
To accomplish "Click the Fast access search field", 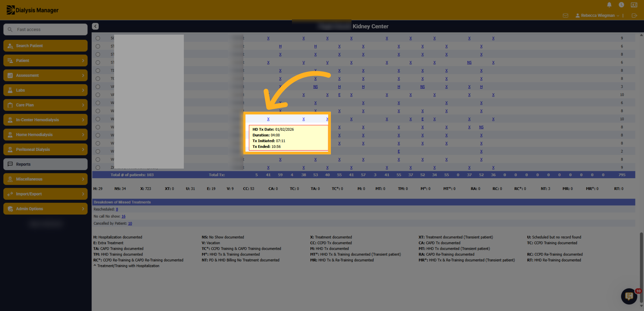I will coord(45,30).
